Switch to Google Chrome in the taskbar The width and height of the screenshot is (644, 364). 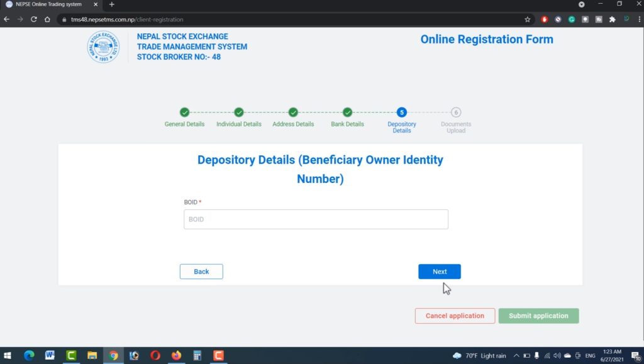113,355
